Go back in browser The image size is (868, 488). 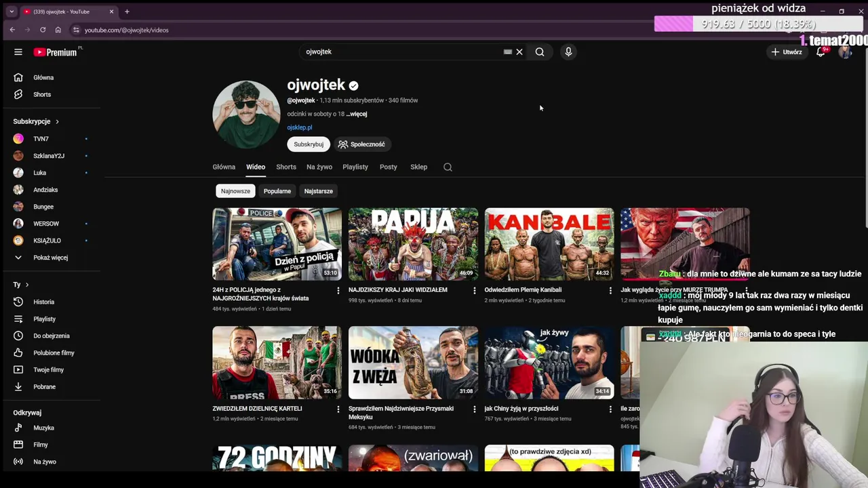click(12, 30)
